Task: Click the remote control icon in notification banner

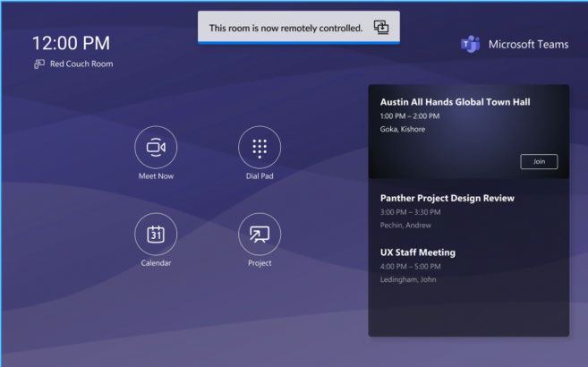Action: coord(381,28)
